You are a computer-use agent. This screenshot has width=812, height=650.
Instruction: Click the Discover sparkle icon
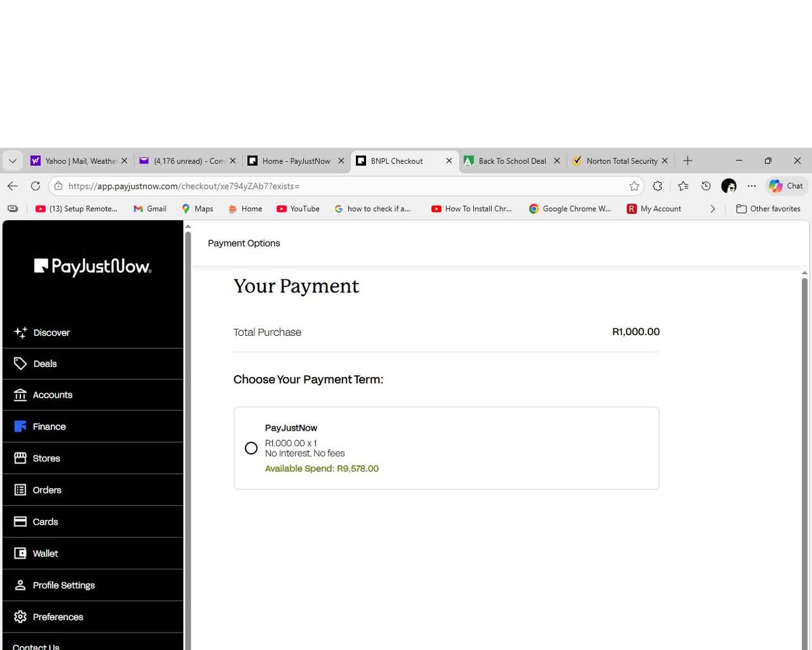(20, 332)
